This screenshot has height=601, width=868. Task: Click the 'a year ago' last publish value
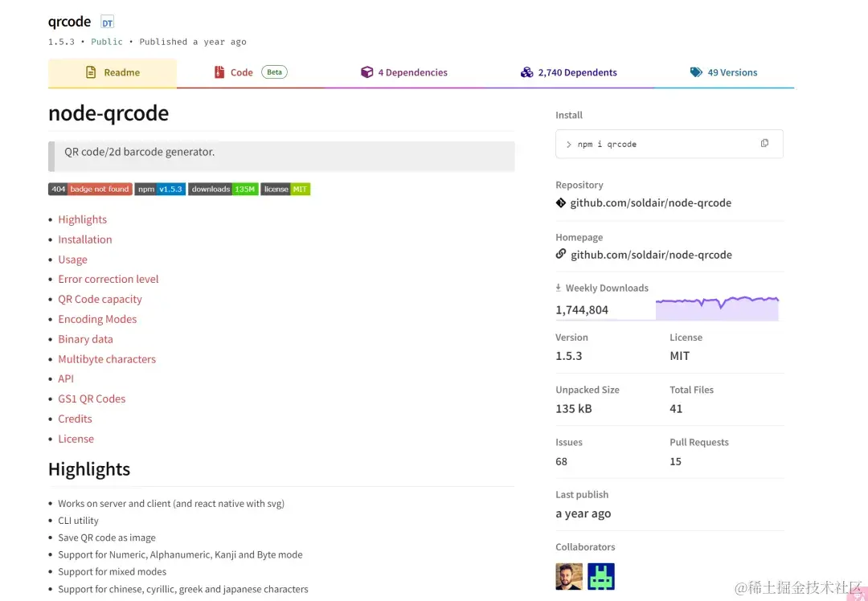[x=583, y=513]
